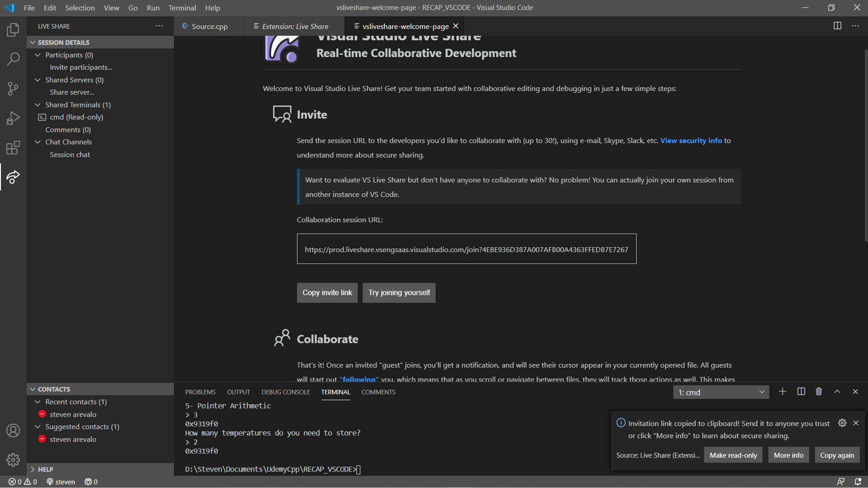Switch to the Debug Console tab
Viewport: 868px width, 488px height.
(x=286, y=392)
